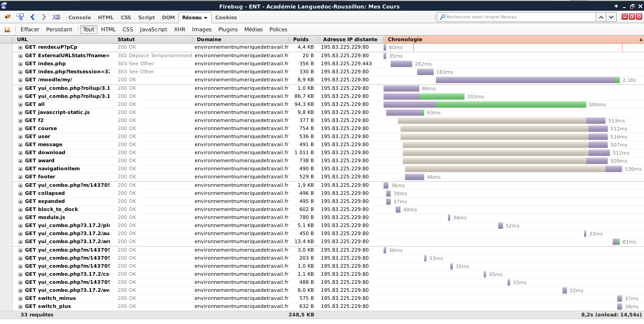
Task: Click the up arrow in title bar
Action: tap(616, 6)
